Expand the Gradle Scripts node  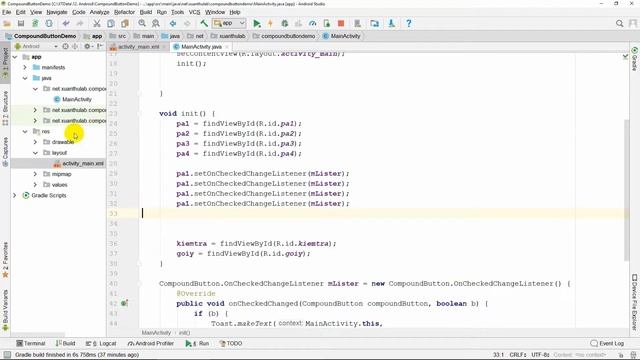15,195
